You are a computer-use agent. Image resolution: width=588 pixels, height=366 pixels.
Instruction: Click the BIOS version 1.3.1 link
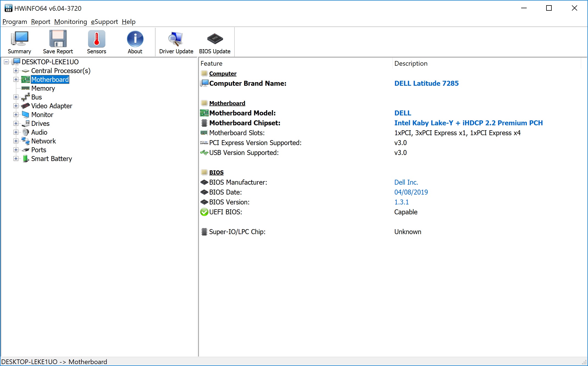click(401, 202)
